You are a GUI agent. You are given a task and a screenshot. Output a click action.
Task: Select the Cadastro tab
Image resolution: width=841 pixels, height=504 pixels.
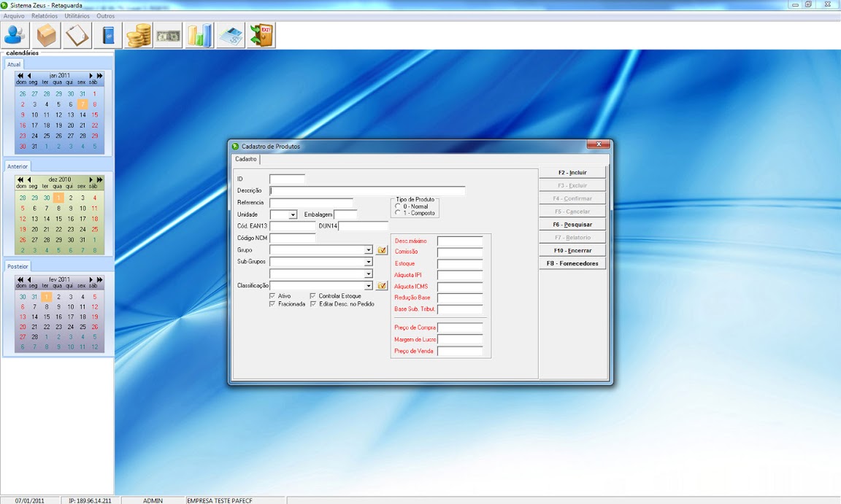(x=246, y=159)
